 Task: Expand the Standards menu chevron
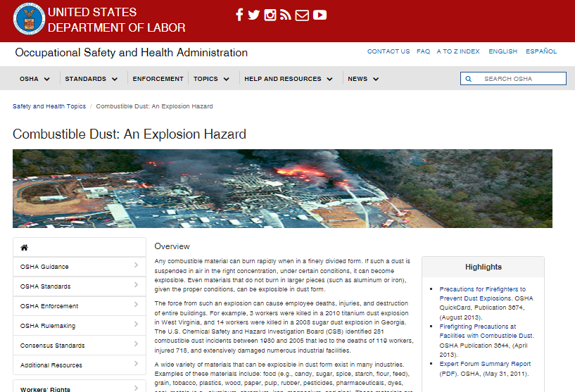pos(115,79)
